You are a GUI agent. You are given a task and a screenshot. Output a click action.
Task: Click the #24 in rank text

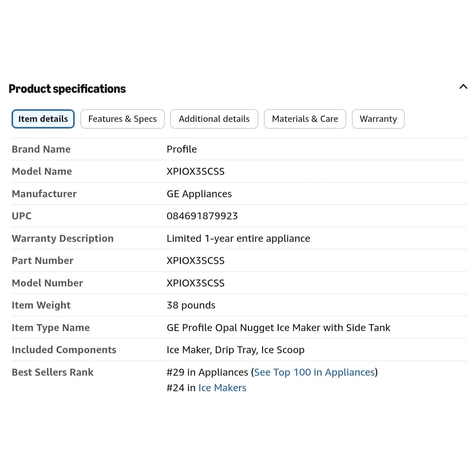click(x=181, y=388)
